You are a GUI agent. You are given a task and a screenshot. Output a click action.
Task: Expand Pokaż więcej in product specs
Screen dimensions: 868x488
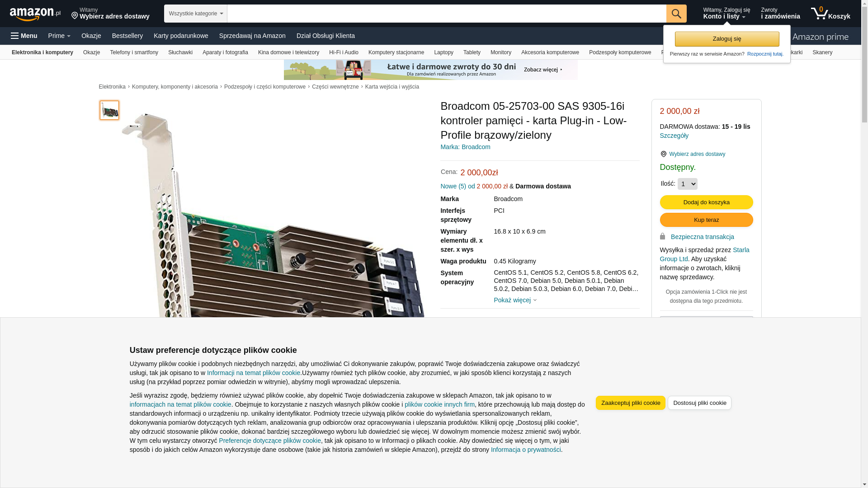click(x=515, y=300)
